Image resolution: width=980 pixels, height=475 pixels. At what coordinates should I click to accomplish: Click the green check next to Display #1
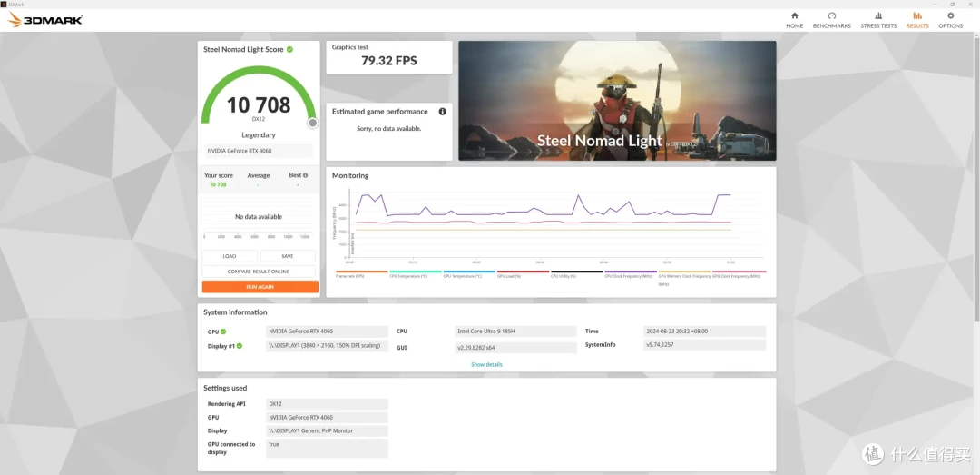tap(239, 345)
